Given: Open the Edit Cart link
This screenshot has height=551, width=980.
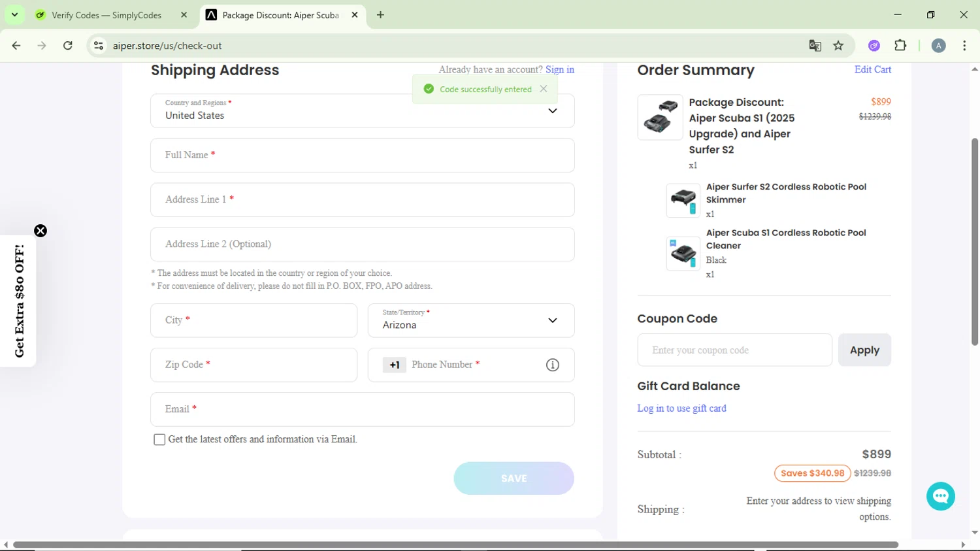Looking at the screenshot, I should click(x=873, y=69).
